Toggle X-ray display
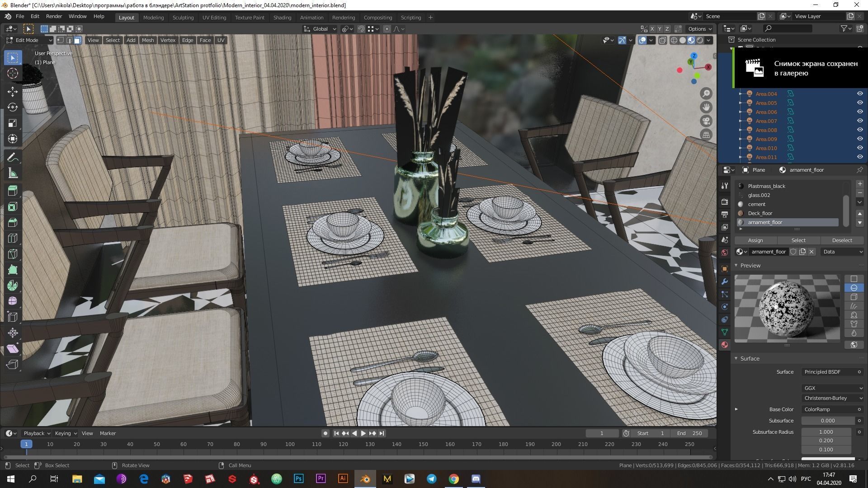Screen dimensions: 868x488 coord(663,40)
